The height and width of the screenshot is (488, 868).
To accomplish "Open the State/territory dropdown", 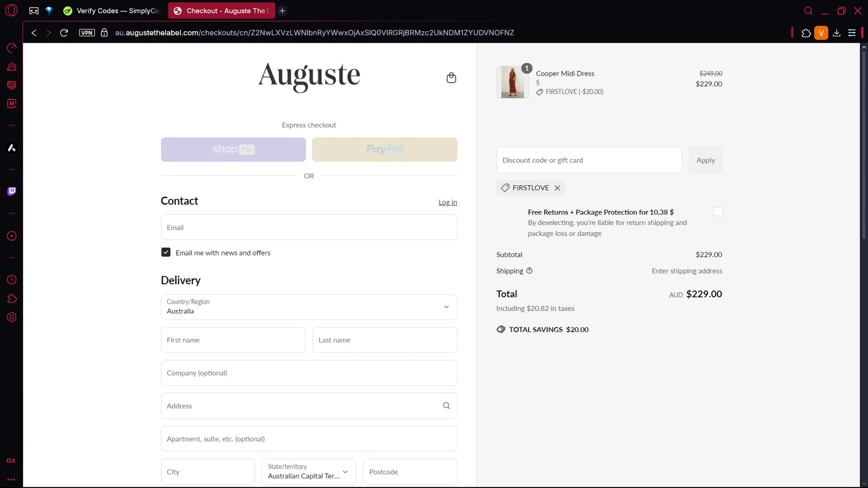I will tap(309, 472).
